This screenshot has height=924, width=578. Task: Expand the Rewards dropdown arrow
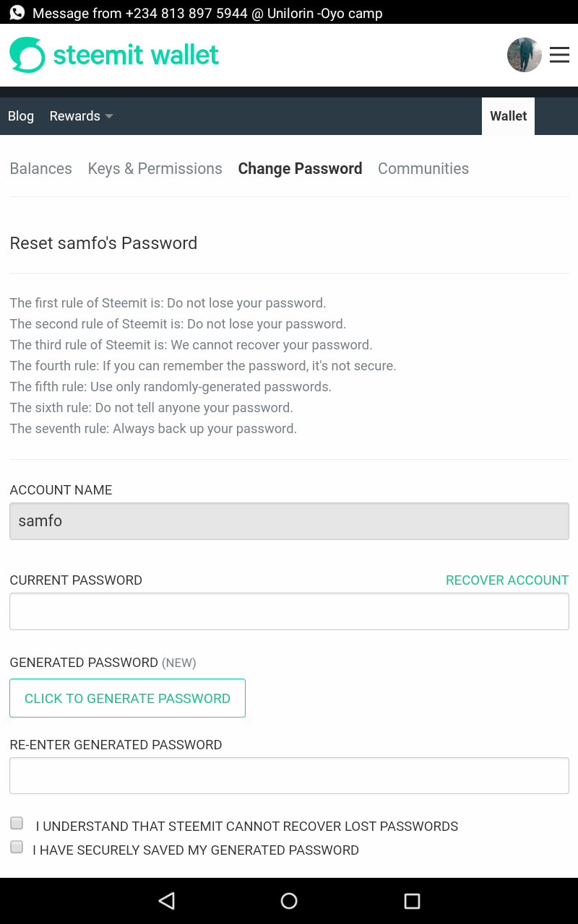point(109,116)
